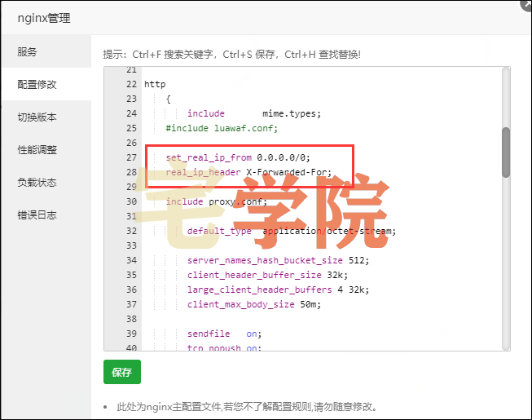This screenshot has width=532, height=420.
Task: Click the server_names_hash_bucket_size 512 line
Action: pyautogui.click(x=278, y=260)
